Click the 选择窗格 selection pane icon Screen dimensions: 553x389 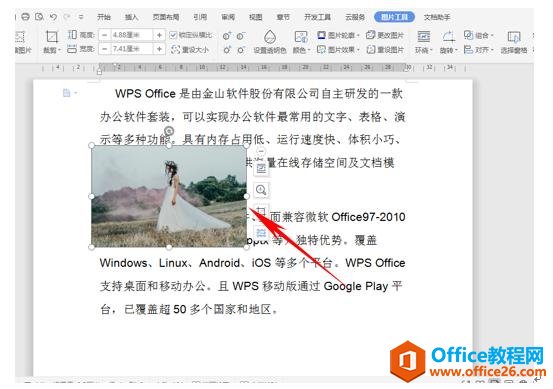514,37
